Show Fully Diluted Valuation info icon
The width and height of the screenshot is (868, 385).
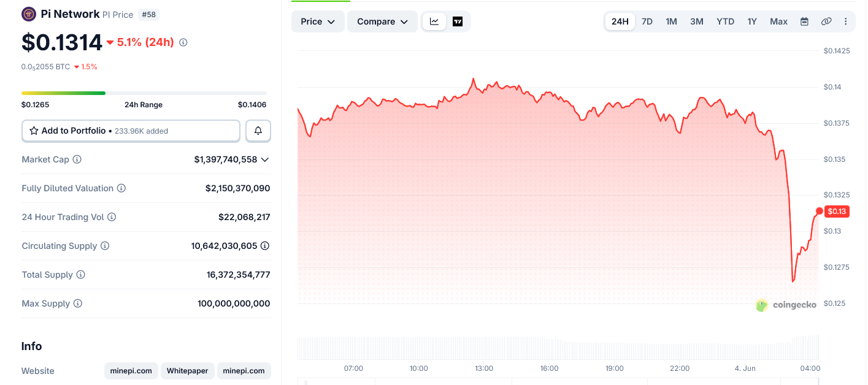click(x=121, y=188)
